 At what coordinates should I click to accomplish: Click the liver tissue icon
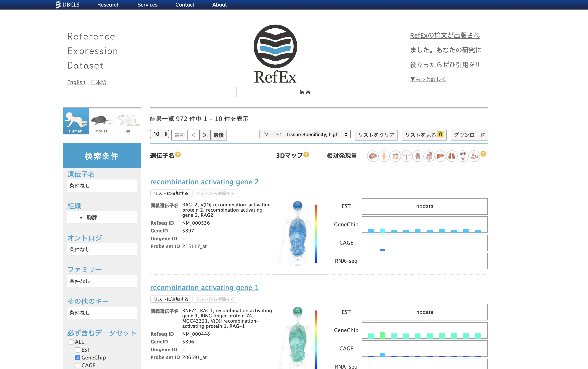(x=440, y=156)
